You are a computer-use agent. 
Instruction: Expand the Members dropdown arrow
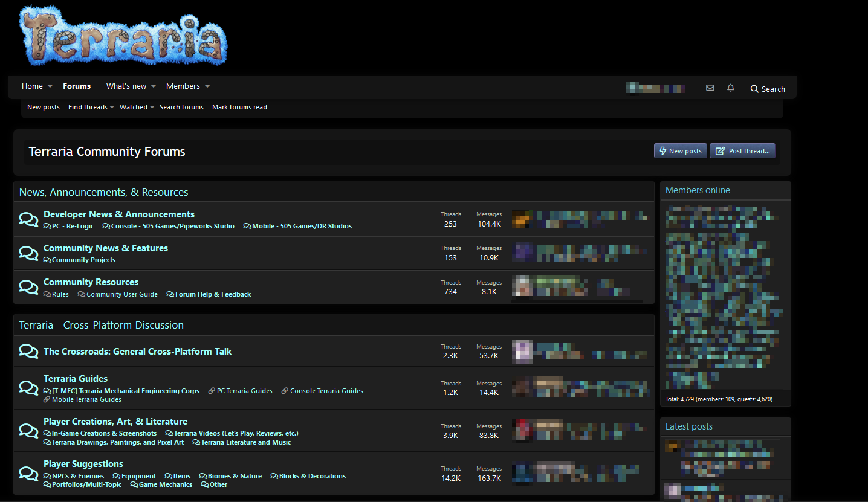tap(206, 86)
